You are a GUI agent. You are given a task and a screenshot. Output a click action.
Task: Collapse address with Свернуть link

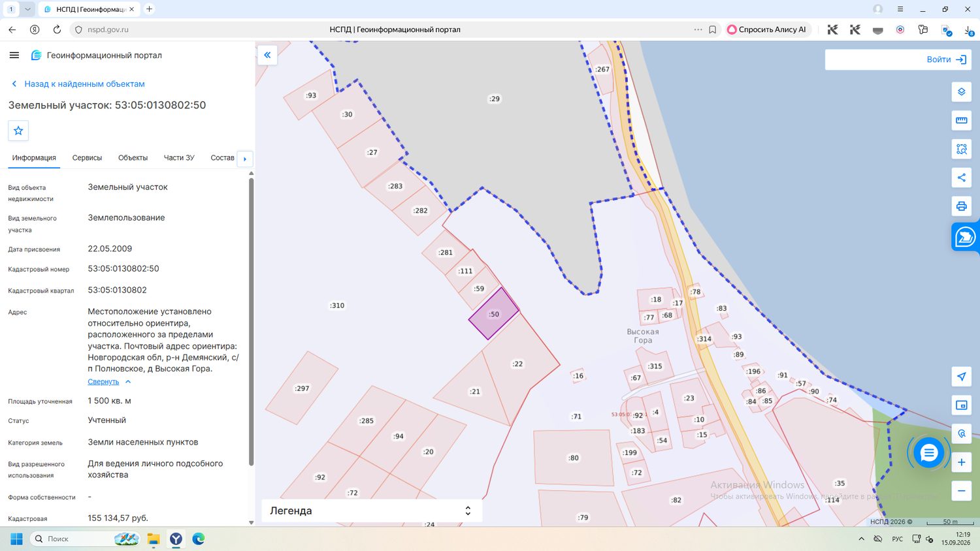(x=103, y=382)
